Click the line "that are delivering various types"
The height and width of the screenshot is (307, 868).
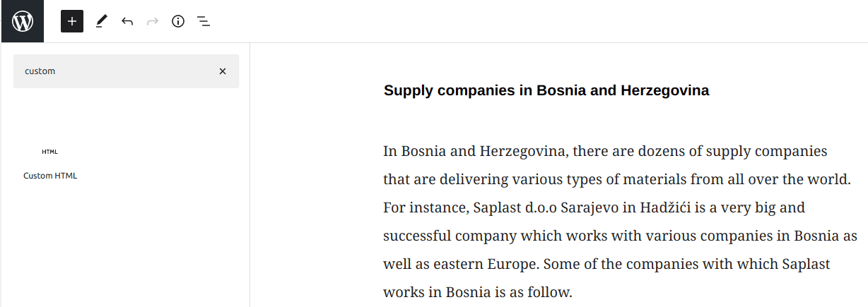tap(616, 179)
